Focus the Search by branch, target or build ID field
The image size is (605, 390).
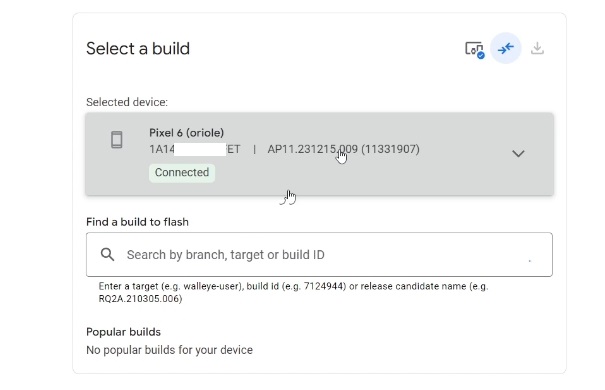pyautogui.click(x=319, y=255)
